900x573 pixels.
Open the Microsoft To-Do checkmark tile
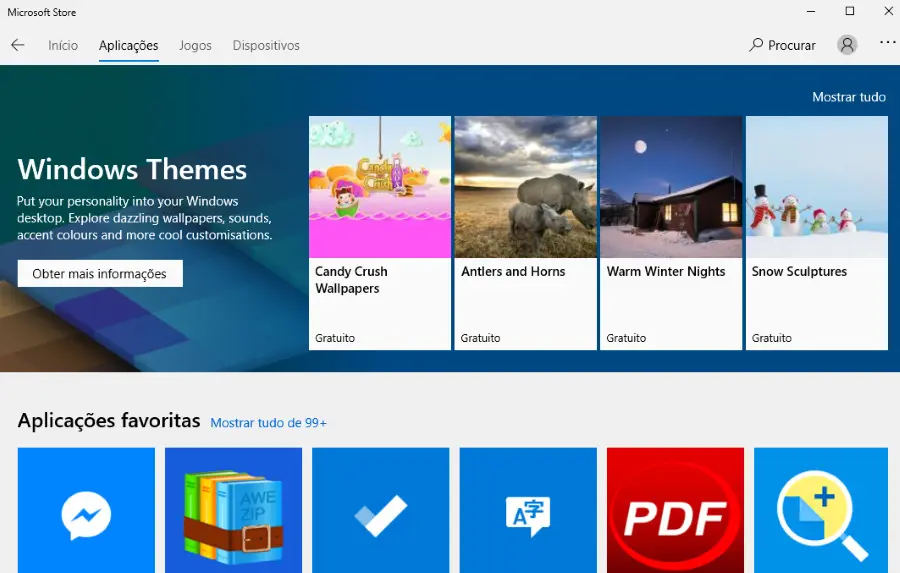tap(381, 510)
